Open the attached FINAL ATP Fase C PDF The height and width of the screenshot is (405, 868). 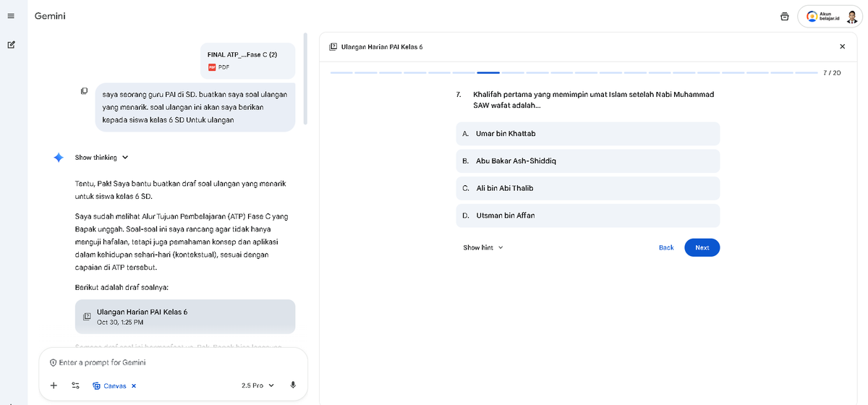(x=248, y=60)
